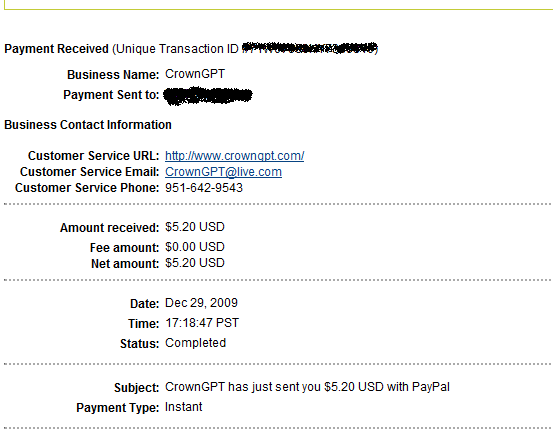Click the time 17:18:47 PST
This screenshot has height=433, width=553.
coord(202,323)
